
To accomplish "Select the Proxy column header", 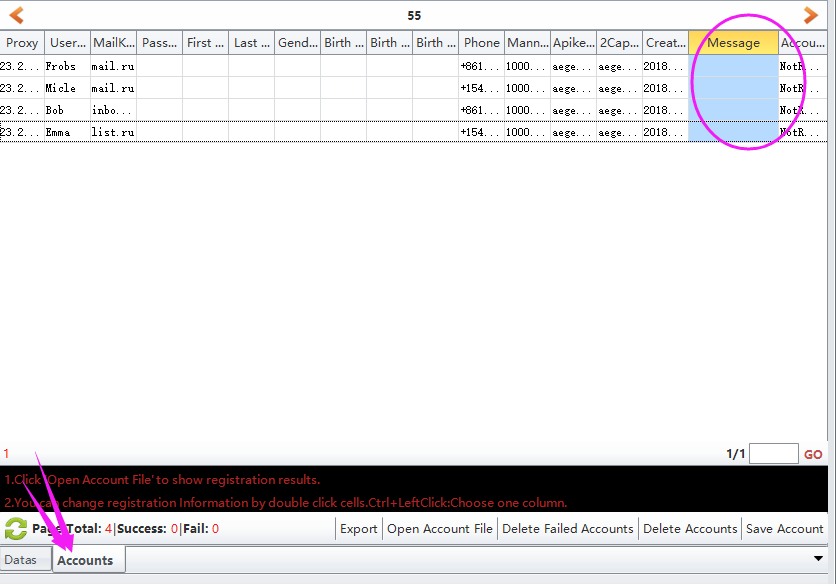I will tap(22, 43).
